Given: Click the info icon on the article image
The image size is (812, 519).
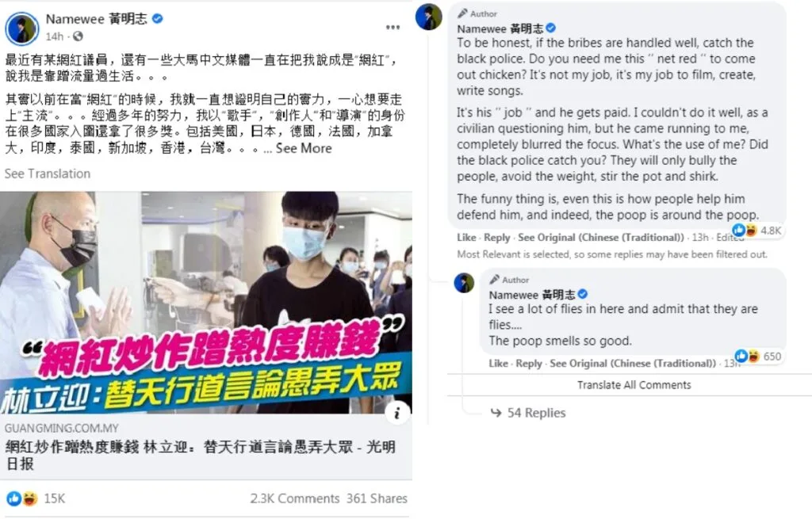Looking at the screenshot, I should coord(397,413).
